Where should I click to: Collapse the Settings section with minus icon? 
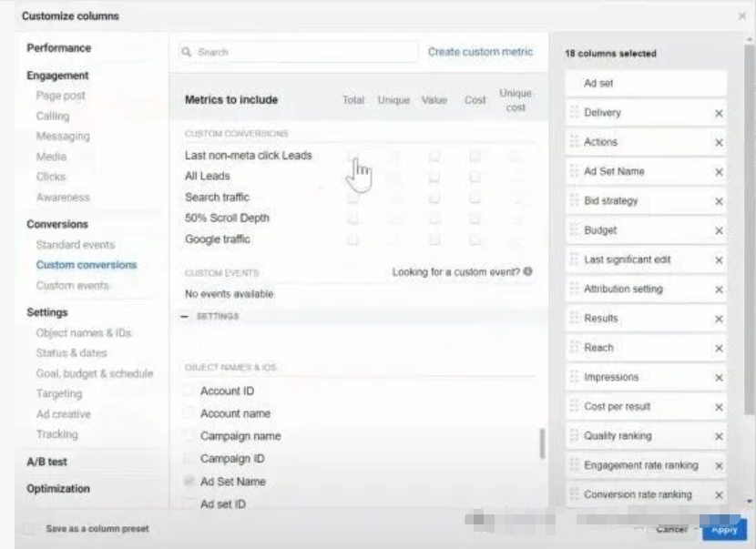[185, 317]
